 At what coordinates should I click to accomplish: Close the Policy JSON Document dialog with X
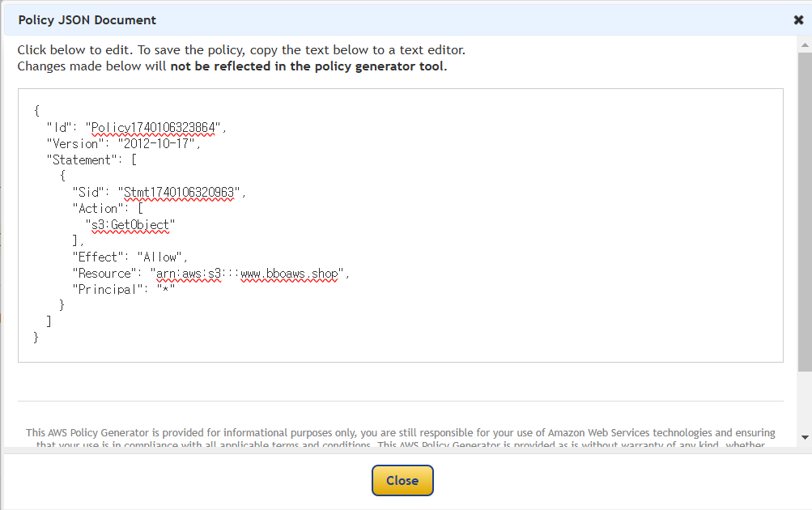(x=798, y=20)
